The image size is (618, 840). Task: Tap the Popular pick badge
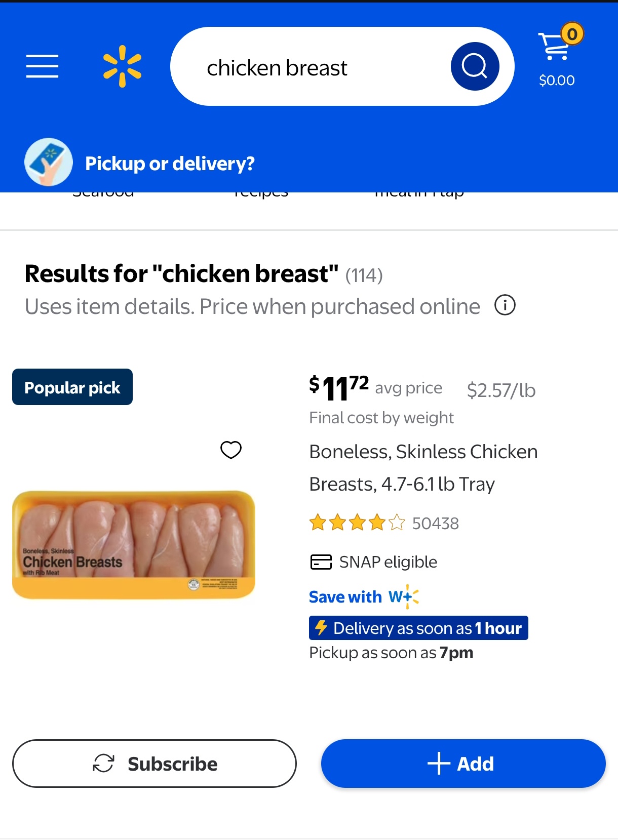pyautogui.click(x=72, y=387)
